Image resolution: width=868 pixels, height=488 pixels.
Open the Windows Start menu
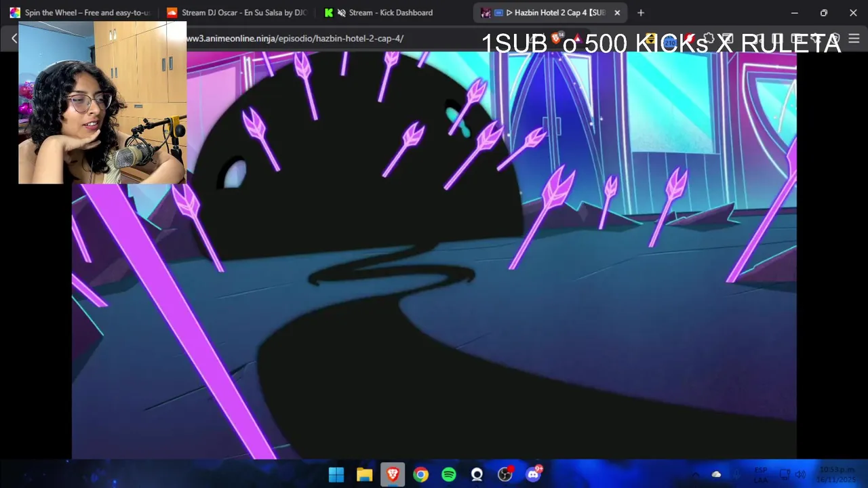pyautogui.click(x=336, y=474)
